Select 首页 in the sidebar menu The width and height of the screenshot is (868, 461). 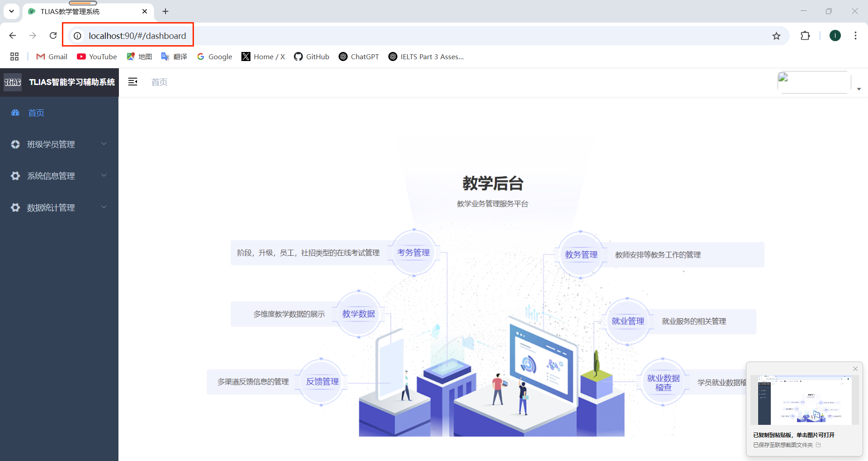[x=59, y=113]
